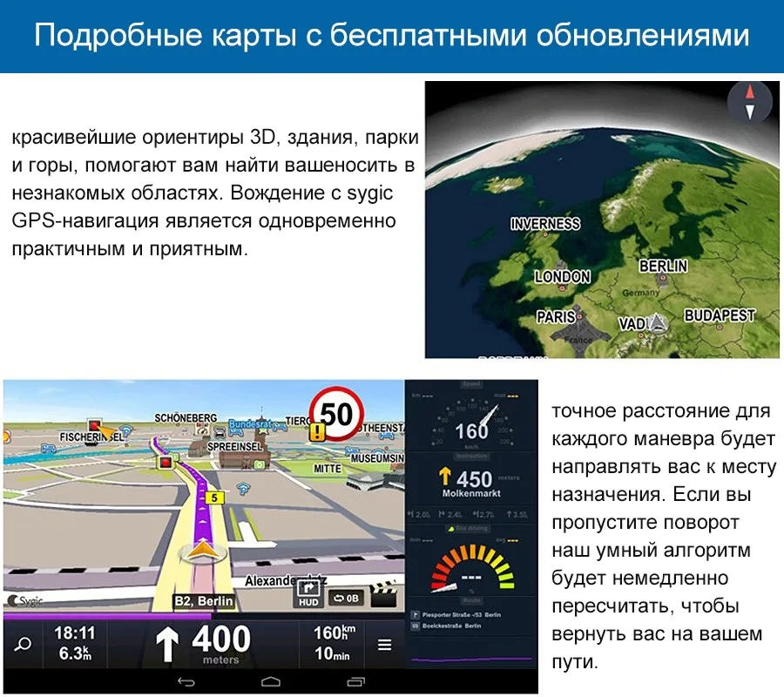Tap the Android back button
This screenshot has height=697, width=784.
pos(186,682)
